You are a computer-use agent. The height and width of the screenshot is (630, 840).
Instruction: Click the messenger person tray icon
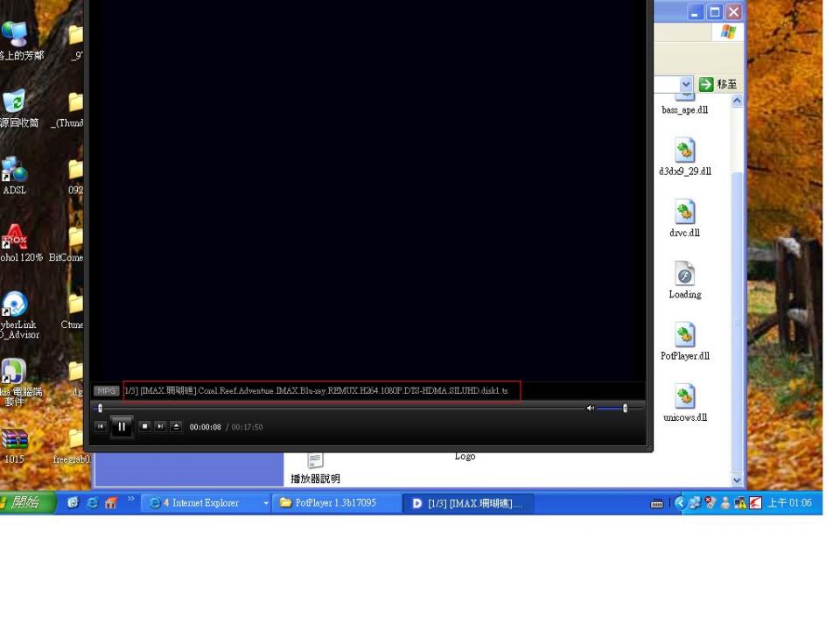tap(724, 503)
